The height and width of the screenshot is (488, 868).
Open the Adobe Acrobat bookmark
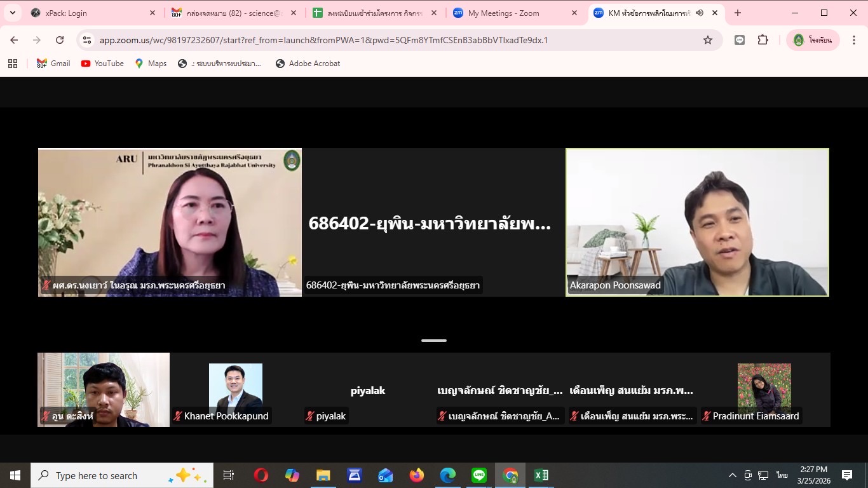pyautogui.click(x=308, y=64)
